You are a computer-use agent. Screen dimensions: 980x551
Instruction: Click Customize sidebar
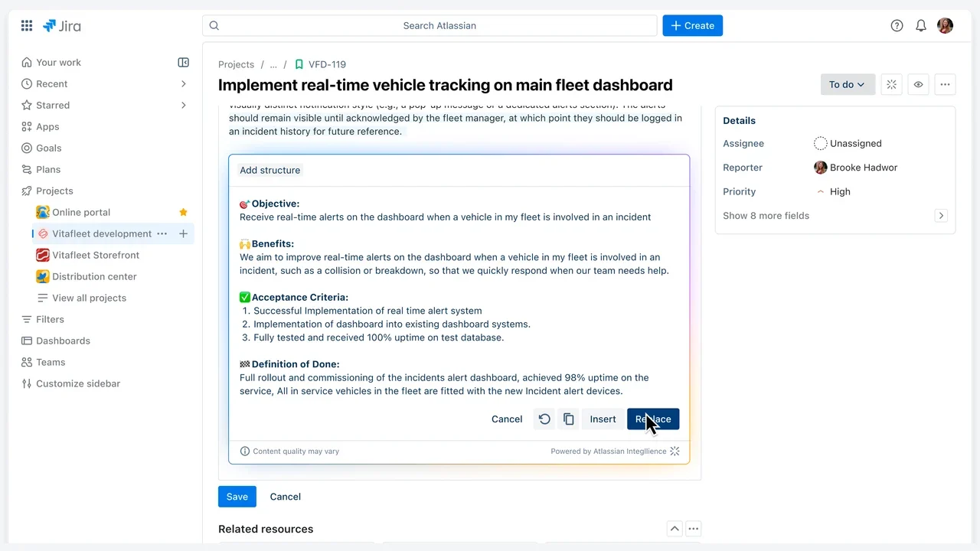point(78,383)
